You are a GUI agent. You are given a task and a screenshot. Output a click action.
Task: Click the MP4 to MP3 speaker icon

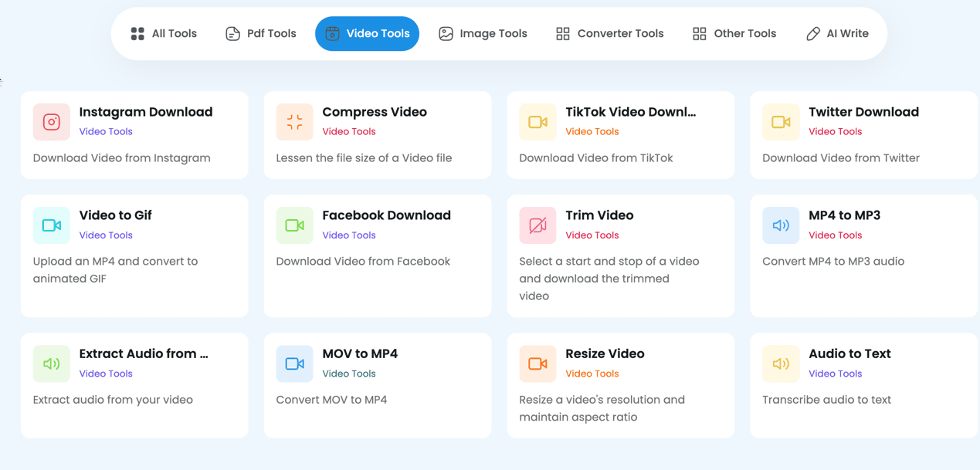point(781,225)
